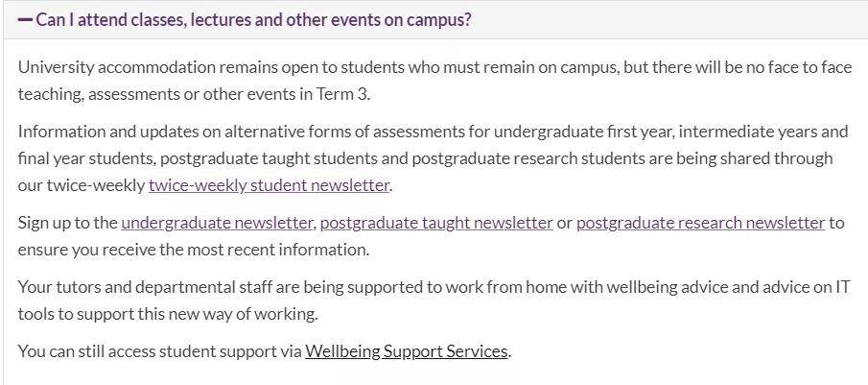Visit the postgraduate research newsletter link
868x385 pixels.
coord(700,223)
